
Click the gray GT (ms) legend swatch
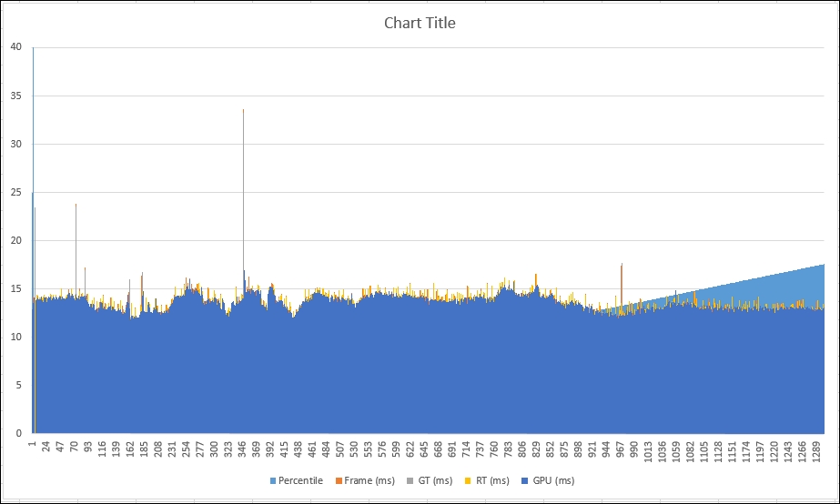[x=410, y=481]
